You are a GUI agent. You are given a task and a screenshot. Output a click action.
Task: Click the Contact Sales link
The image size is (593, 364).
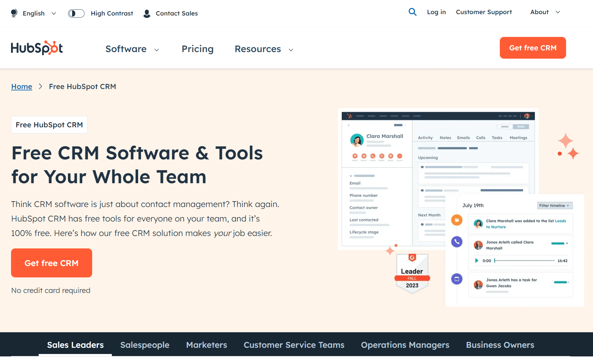click(x=177, y=13)
